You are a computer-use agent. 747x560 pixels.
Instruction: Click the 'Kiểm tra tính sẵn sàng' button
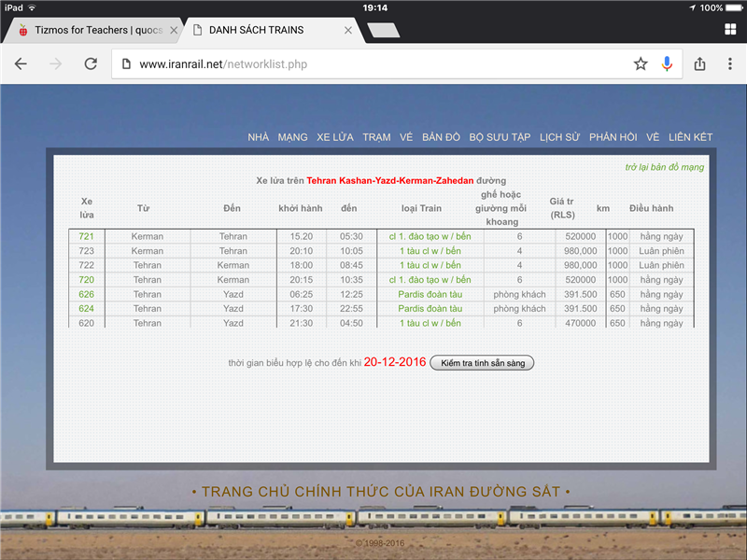point(482,363)
